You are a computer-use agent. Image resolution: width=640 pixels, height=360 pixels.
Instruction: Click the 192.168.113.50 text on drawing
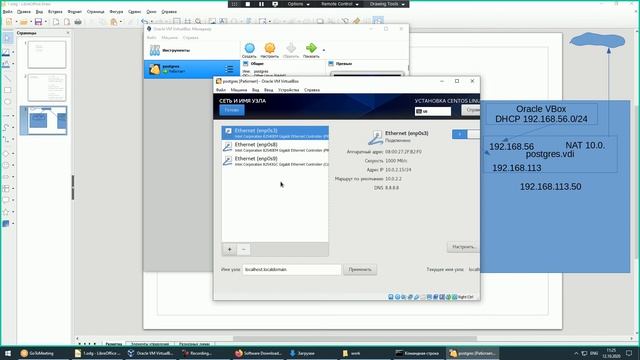point(550,187)
